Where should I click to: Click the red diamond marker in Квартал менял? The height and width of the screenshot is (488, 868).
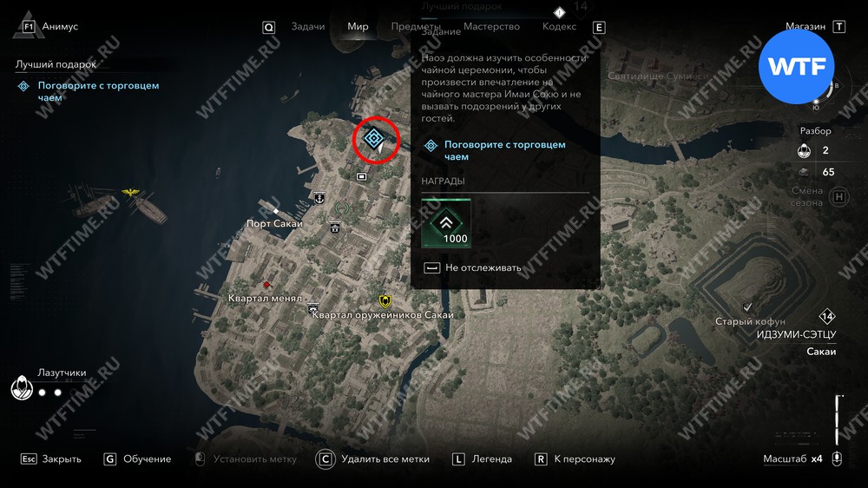[266, 285]
